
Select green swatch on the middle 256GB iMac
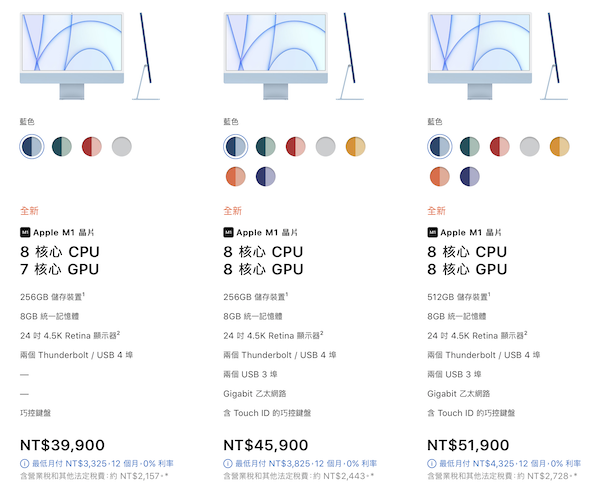(x=266, y=147)
